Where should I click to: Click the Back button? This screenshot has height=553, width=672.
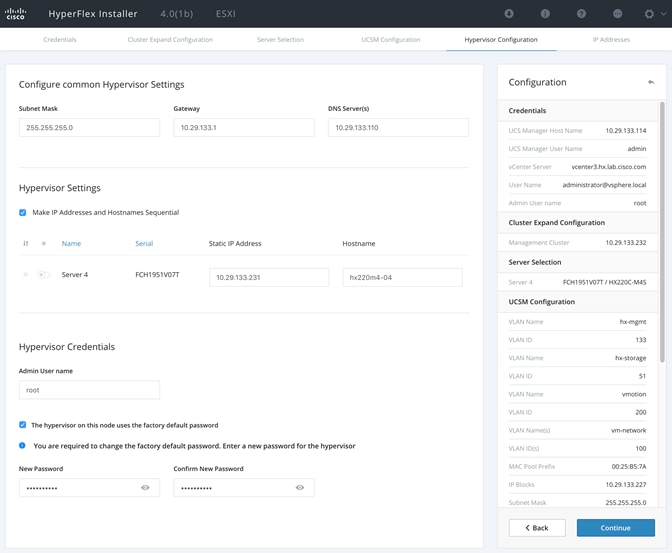(x=537, y=528)
